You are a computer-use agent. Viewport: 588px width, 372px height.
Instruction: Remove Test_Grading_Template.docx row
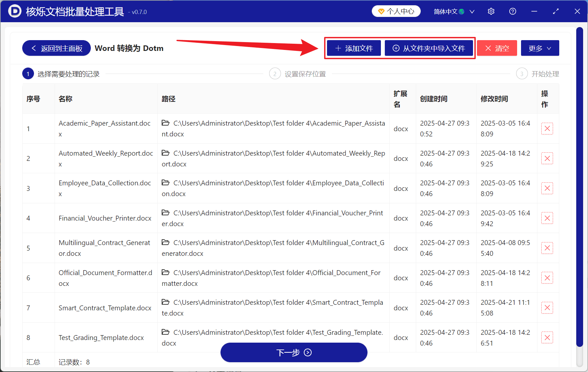point(547,338)
